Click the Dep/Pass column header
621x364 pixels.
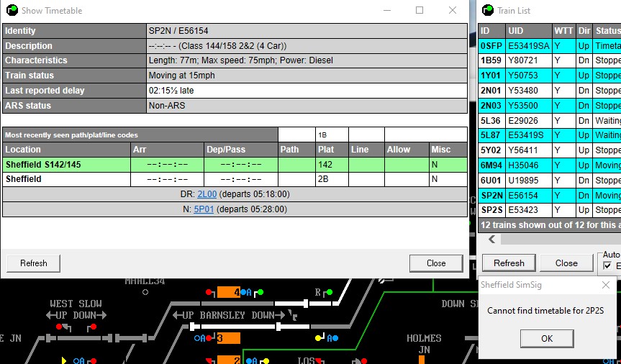(241, 150)
